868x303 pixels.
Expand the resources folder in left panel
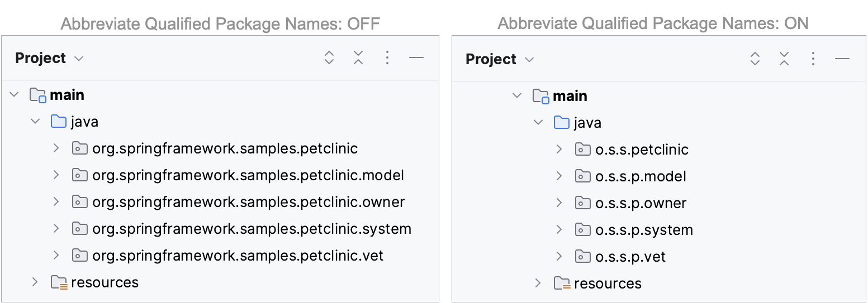tap(35, 282)
